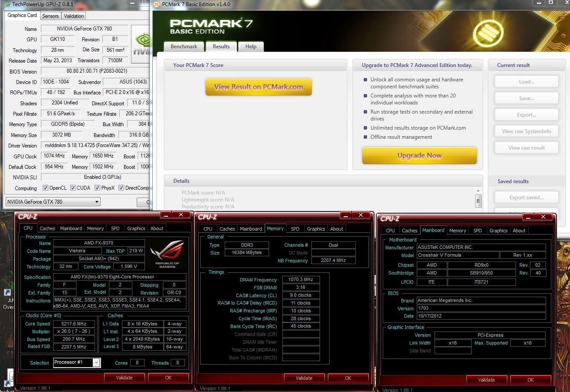Open Memory tab in the CPU-Z motherboard window
This screenshot has width=570, height=392.
pyautogui.click(x=458, y=231)
